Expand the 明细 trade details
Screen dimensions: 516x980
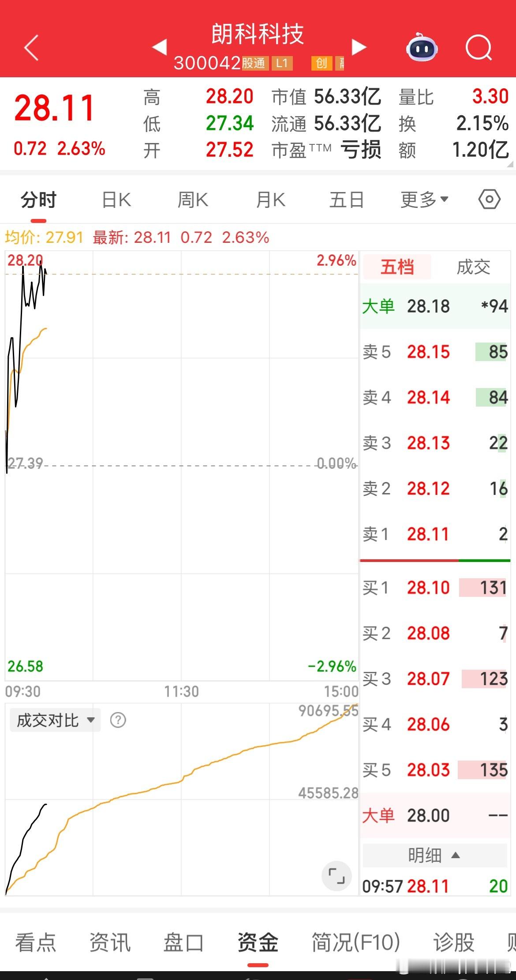coord(435,855)
